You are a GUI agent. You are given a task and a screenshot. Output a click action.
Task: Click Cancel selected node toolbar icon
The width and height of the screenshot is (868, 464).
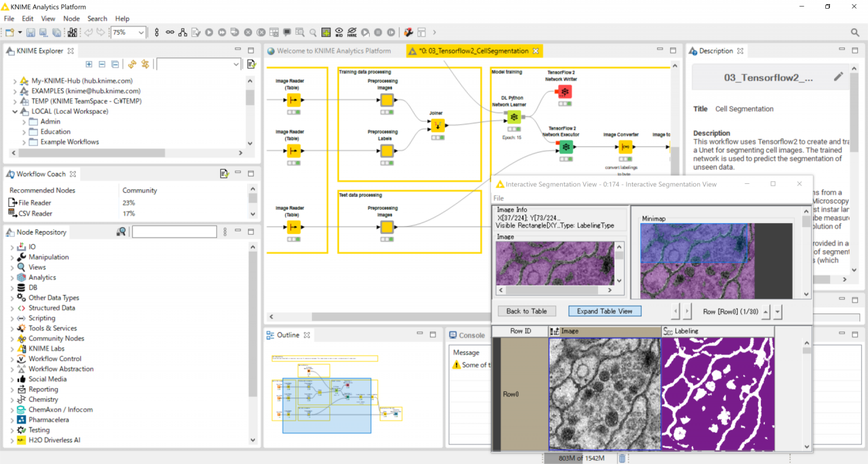248,32
